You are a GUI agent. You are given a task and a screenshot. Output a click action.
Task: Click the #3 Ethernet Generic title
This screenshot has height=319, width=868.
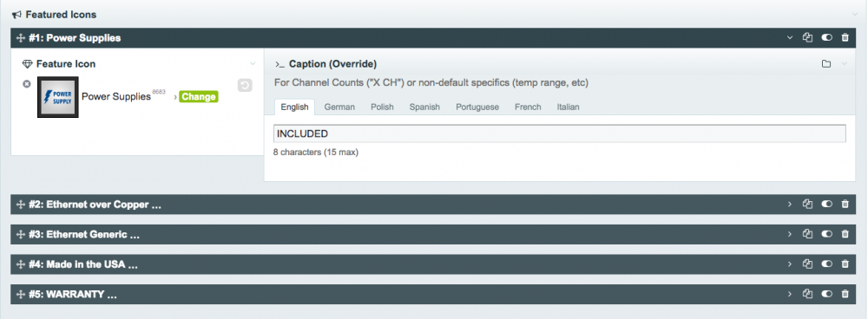tap(84, 234)
